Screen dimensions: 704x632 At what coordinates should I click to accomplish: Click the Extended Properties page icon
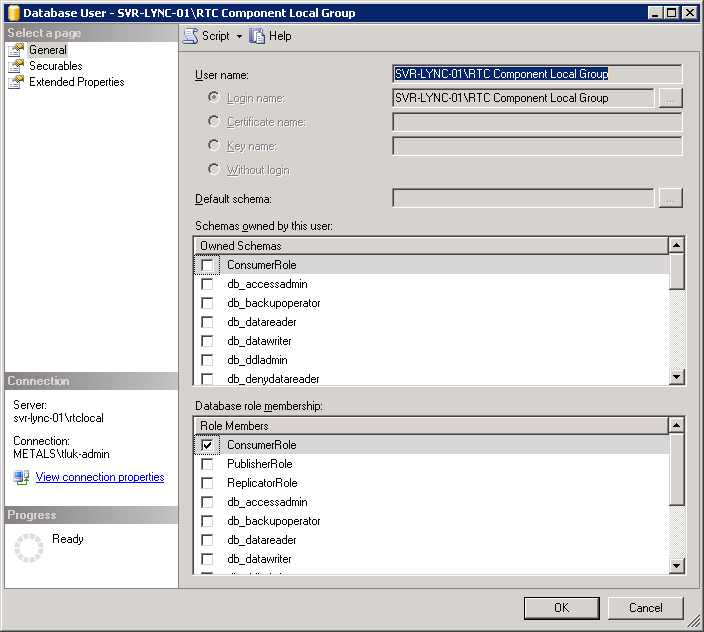pos(16,82)
